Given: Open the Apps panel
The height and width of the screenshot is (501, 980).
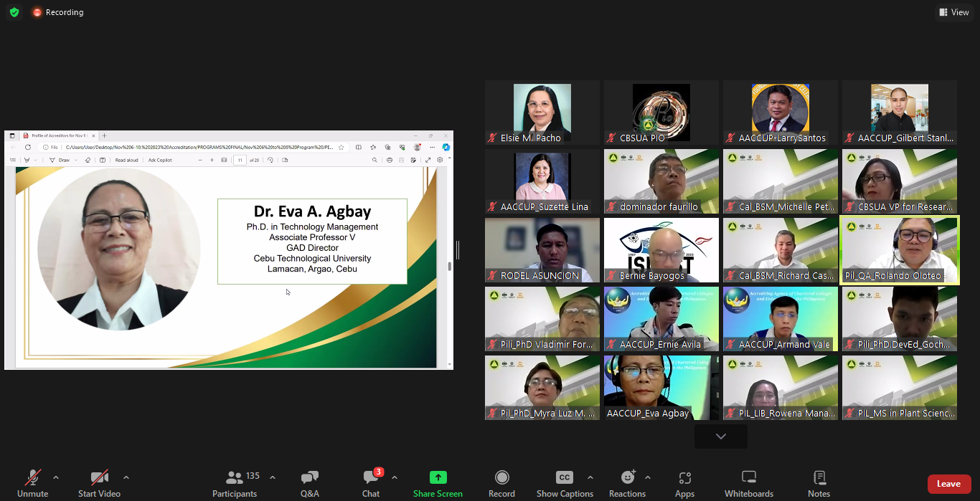Looking at the screenshot, I should [684, 484].
